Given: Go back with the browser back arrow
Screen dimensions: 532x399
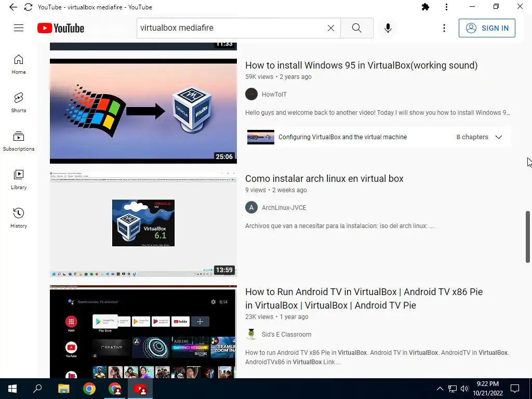Looking at the screenshot, I should (13, 7).
